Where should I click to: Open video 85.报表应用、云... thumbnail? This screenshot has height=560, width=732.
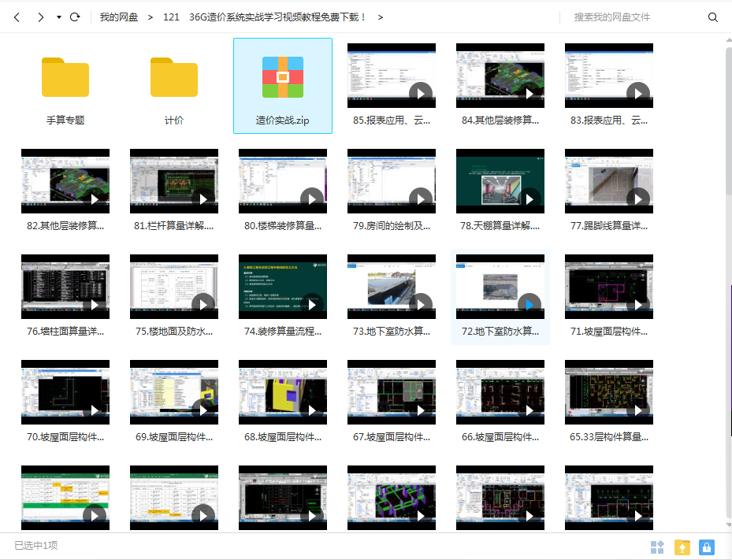[392, 76]
